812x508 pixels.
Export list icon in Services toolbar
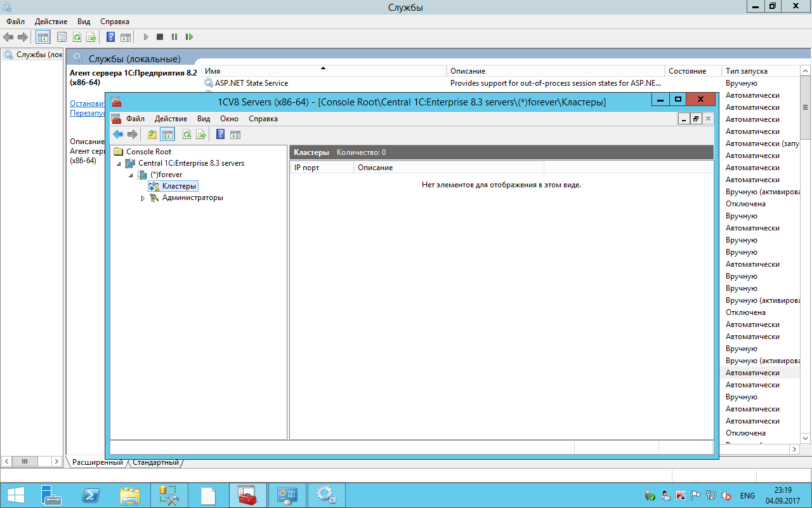tap(91, 37)
